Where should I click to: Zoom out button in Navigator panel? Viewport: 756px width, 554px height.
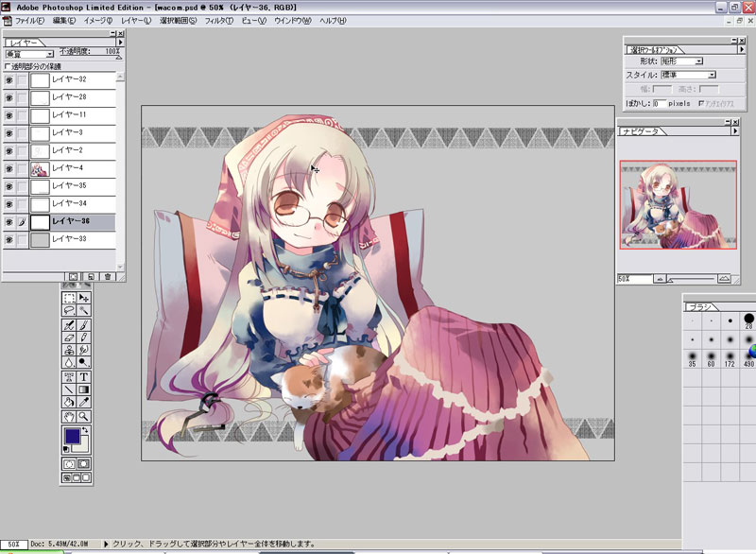coord(660,279)
